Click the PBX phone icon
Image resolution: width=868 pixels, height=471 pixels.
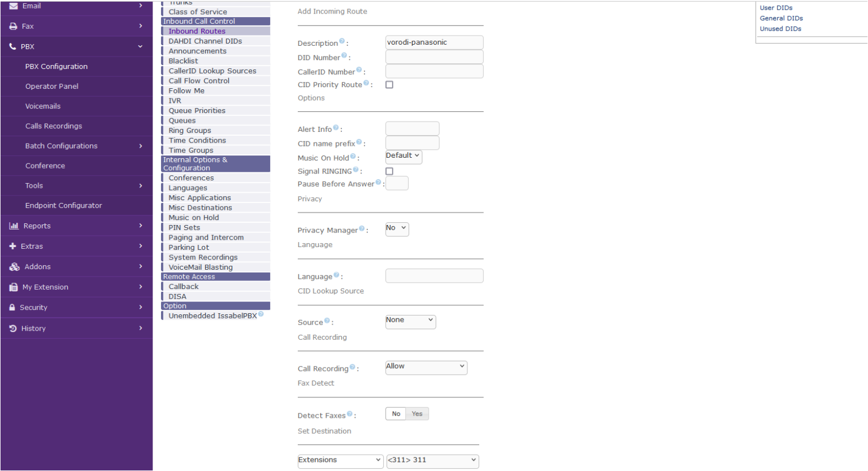(x=12, y=47)
